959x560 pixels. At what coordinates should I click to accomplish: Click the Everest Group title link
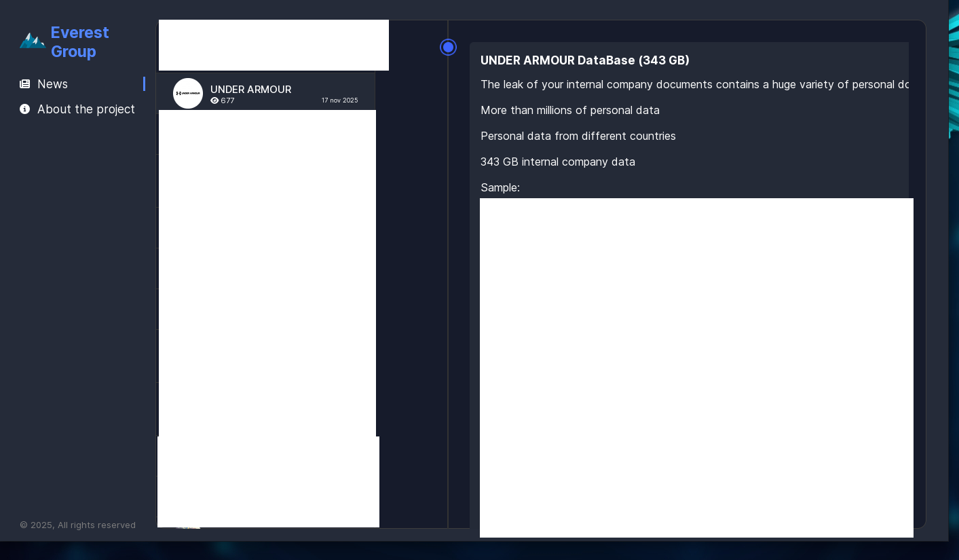coord(80,42)
